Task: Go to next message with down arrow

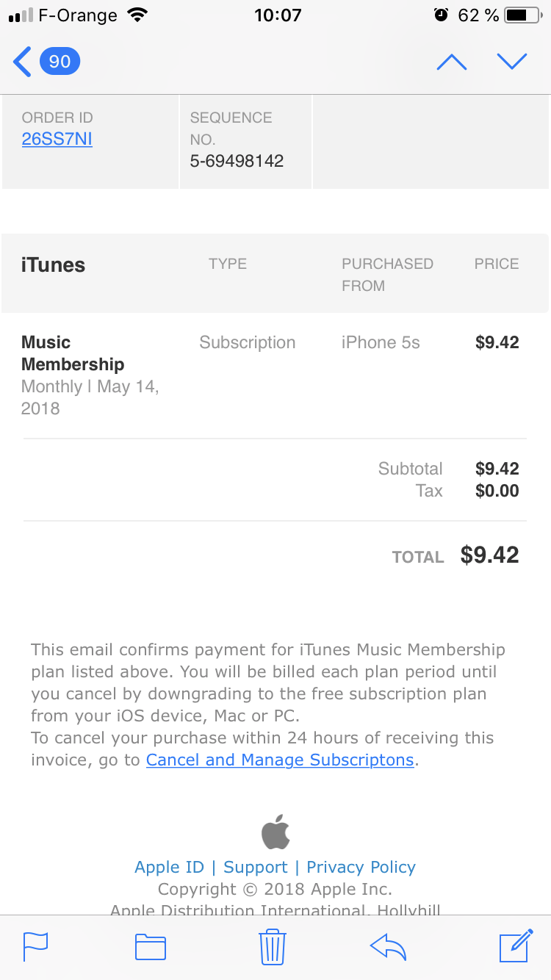Action: point(511,62)
